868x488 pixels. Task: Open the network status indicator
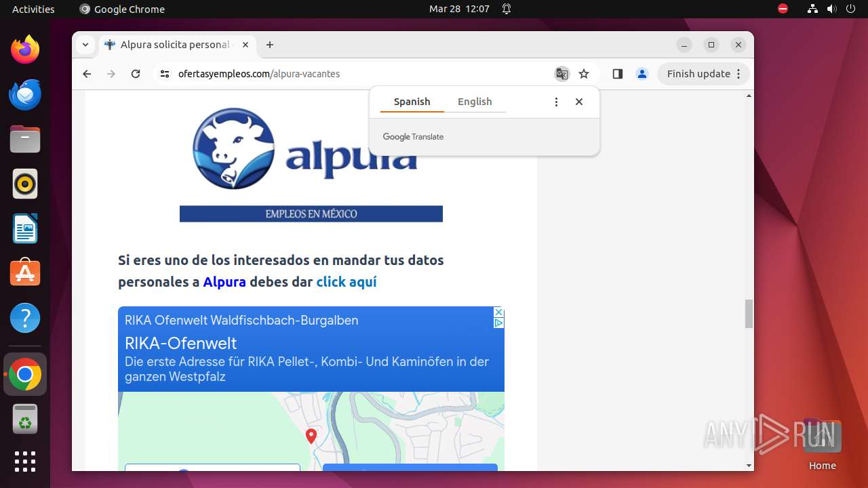tap(812, 9)
